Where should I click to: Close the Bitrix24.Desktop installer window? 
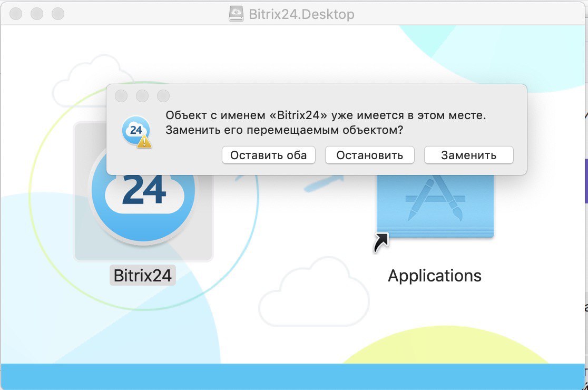pos(16,14)
